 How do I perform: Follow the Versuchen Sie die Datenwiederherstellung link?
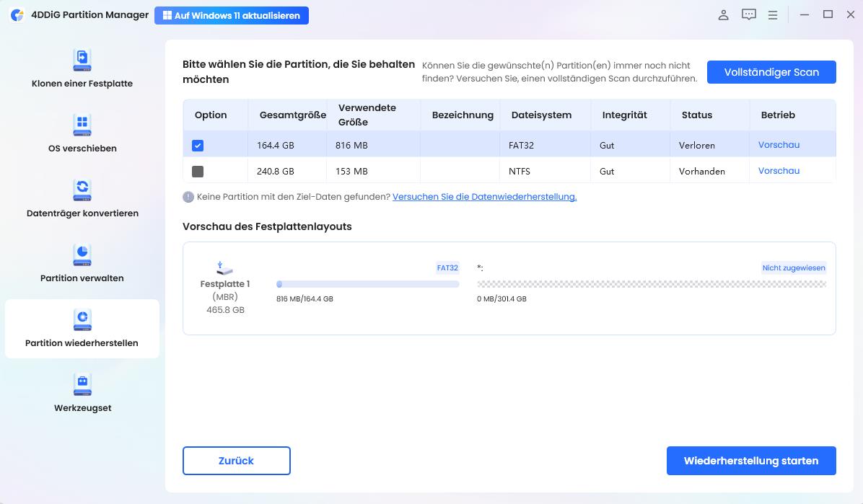484,196
